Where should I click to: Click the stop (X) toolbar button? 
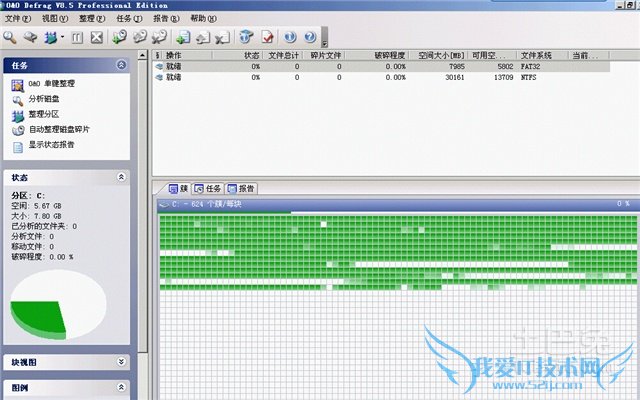click(97, 38)
